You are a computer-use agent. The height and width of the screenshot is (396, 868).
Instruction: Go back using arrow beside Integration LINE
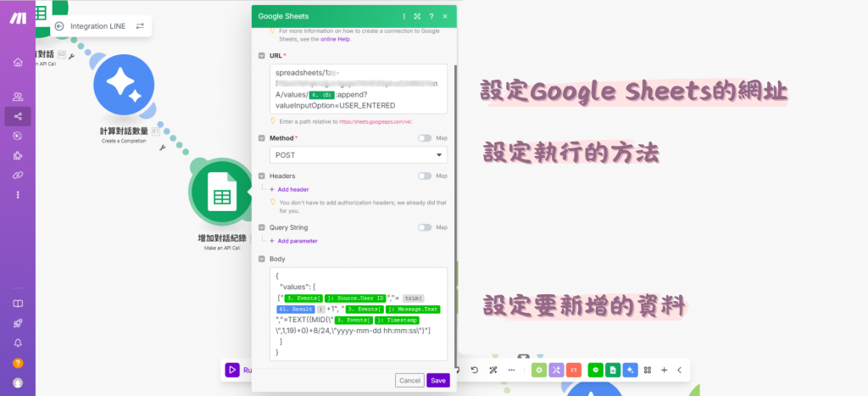coord(59,26)
